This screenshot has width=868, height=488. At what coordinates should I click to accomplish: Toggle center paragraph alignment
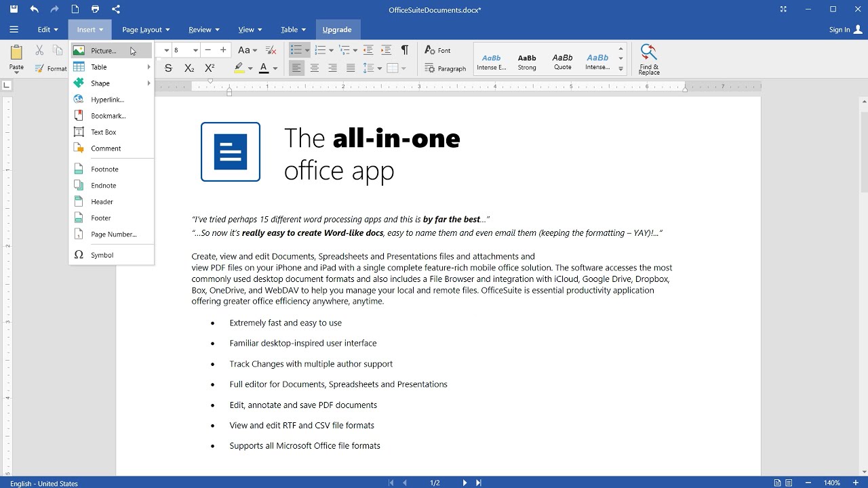click(315, 68)
